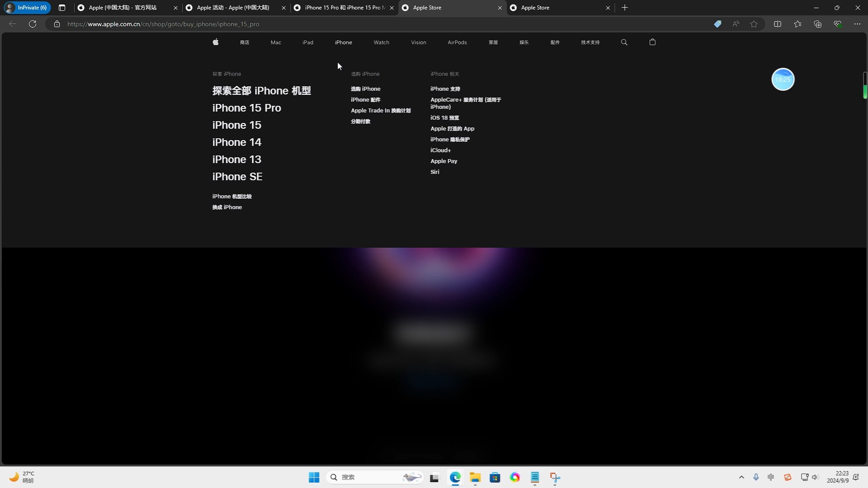Open 换成 iPhone link
This screenshot has height=488, width=868.
click(x=227, y=207)
